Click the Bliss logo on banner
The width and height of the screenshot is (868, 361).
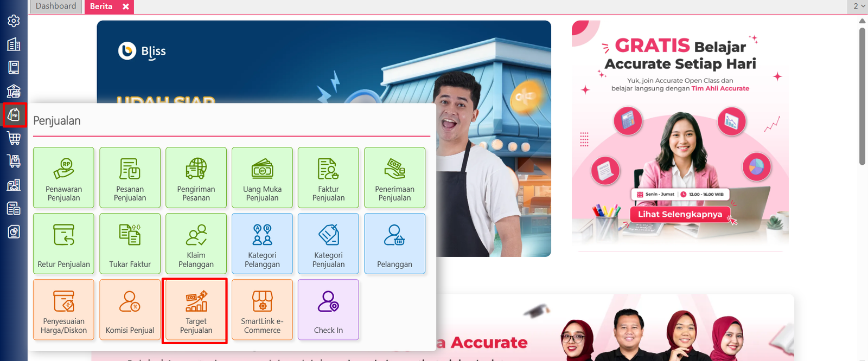point(142,51)
